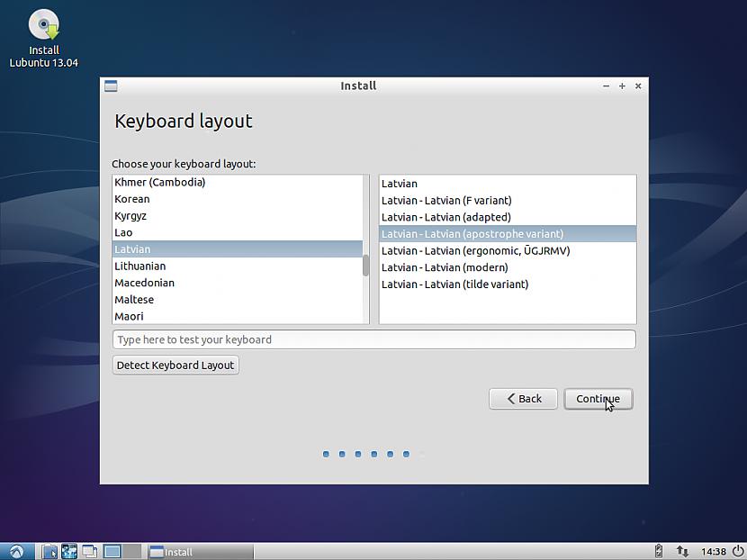The image size is (747, 560).
Task: Launch the web browser taskbar icon
Action: [69, 551]
